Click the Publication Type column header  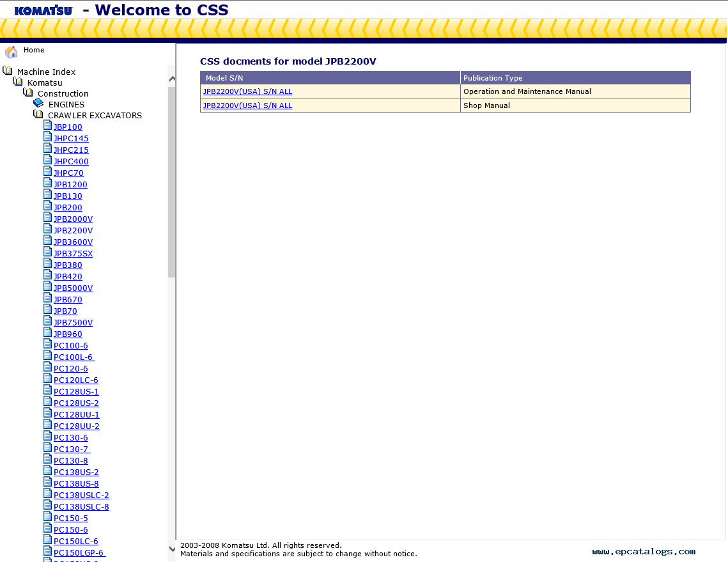(575, 78)
